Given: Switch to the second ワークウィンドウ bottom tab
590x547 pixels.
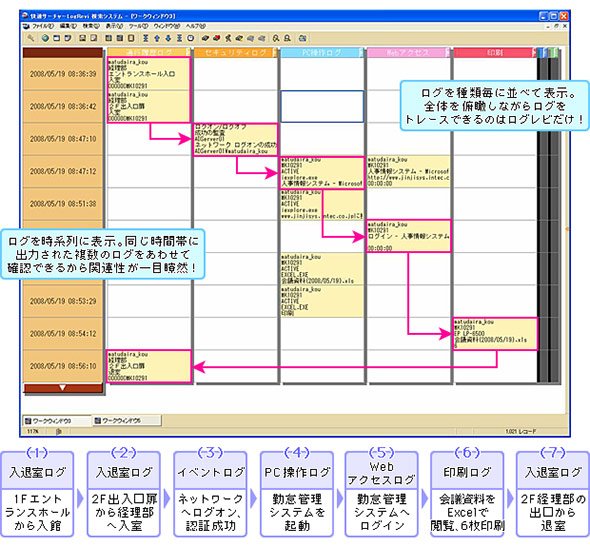Looking at the screenshot, I should pyautogui.click(x=127, y=421).
